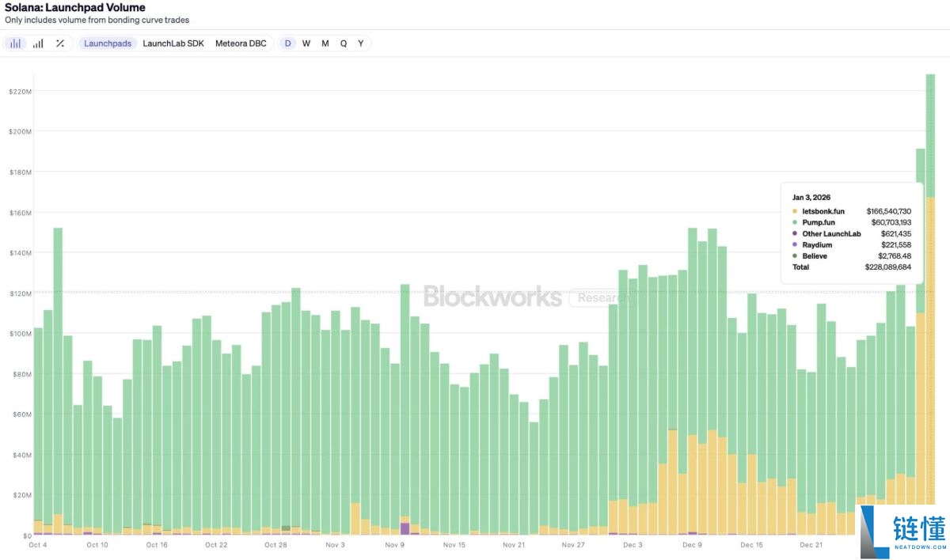Open the Meteora DBC tab
The width and height of the screenshot is (950, 560).
241,44
